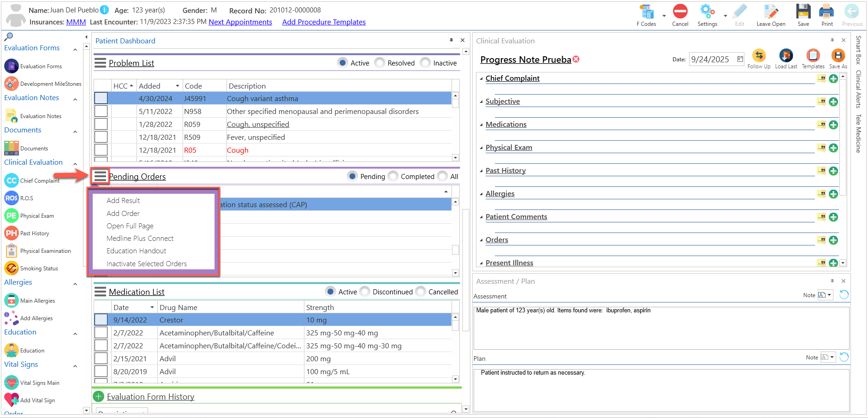Screen dimensions: 868x418
Task: Open the Date column dropdown in Medication List
Action: click(x=152, y=307)
